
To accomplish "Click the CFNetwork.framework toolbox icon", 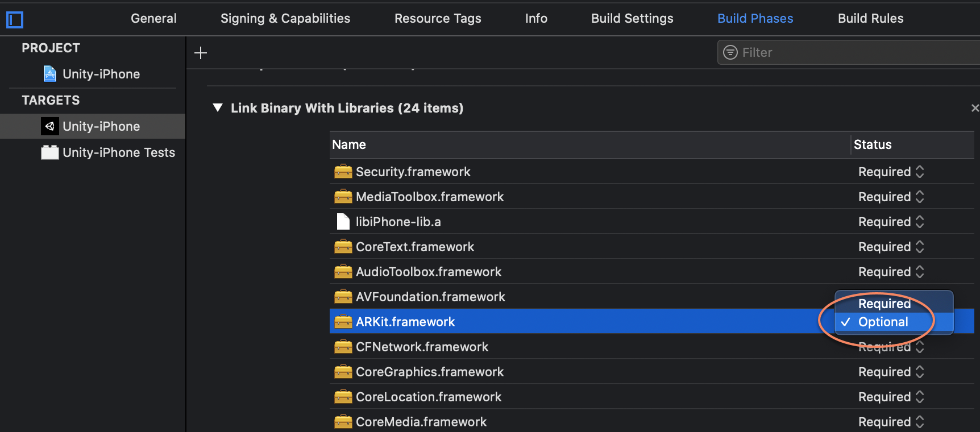I will pos(343,347).
